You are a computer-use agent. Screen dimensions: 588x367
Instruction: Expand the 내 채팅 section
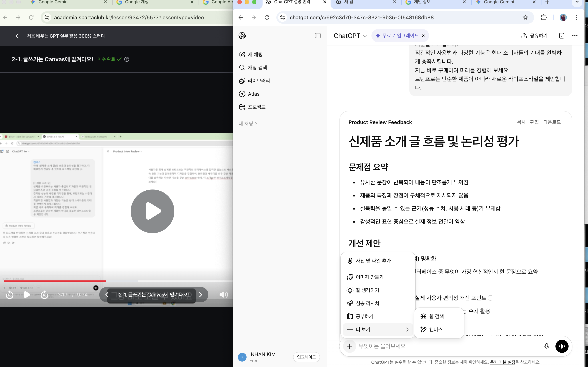click(248, 123)
